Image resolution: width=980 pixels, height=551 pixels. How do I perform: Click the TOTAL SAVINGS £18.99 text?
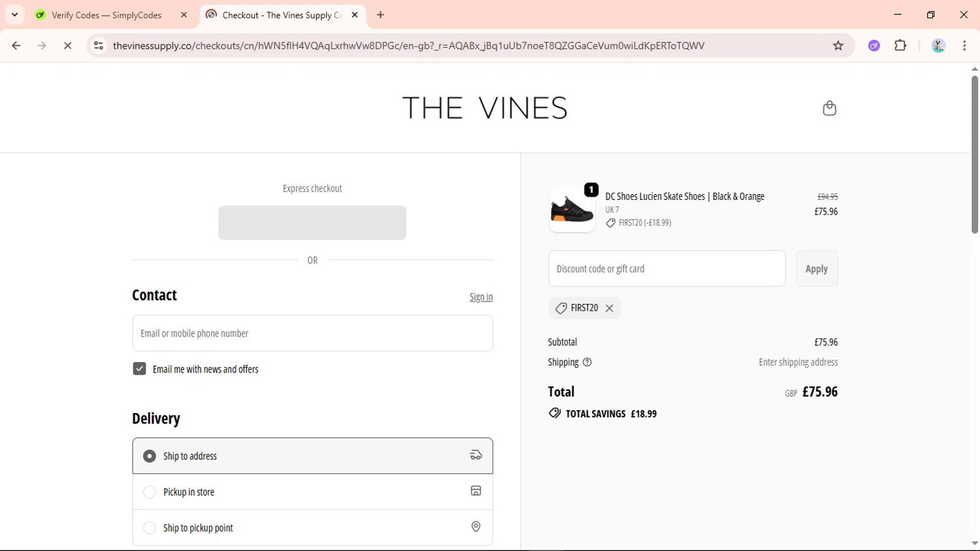[x=611, y=414]
